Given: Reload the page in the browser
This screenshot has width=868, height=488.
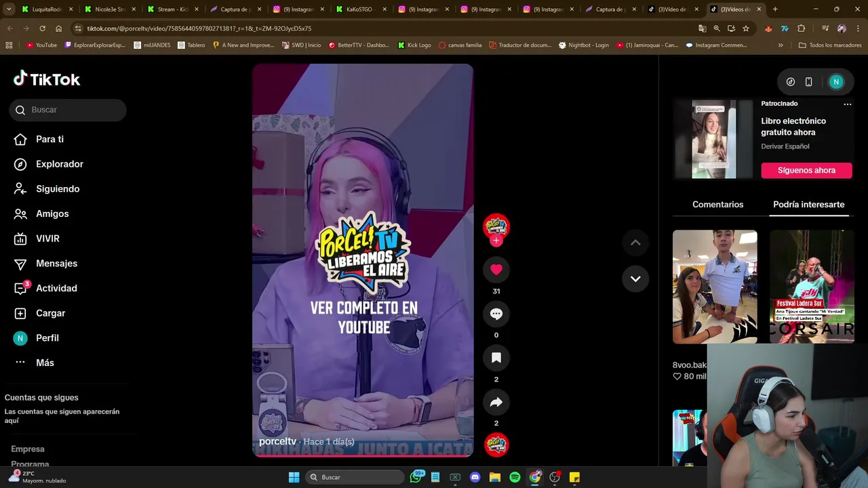Looking at the screenshot, I should tap(42, 28).
